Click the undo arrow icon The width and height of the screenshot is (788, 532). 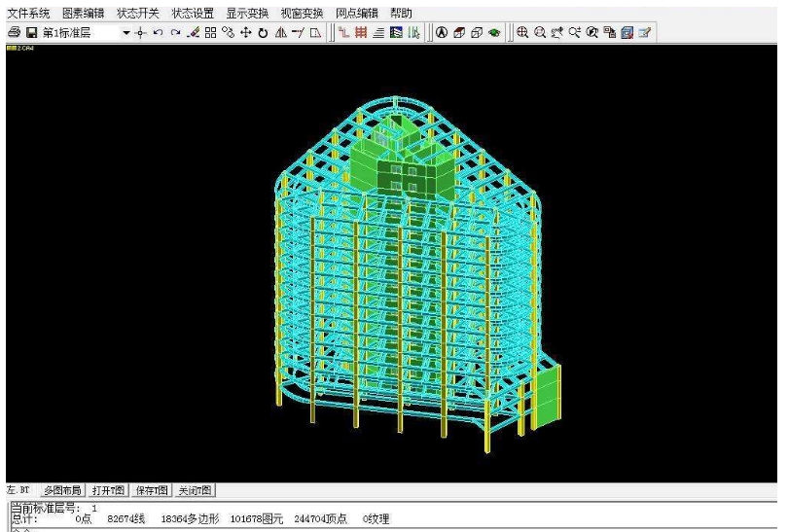(158, 32)
